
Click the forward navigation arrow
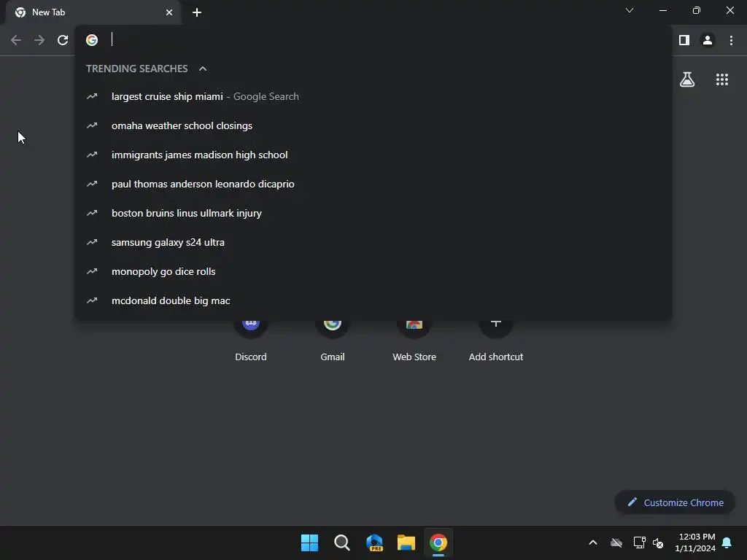coord(39,40)
